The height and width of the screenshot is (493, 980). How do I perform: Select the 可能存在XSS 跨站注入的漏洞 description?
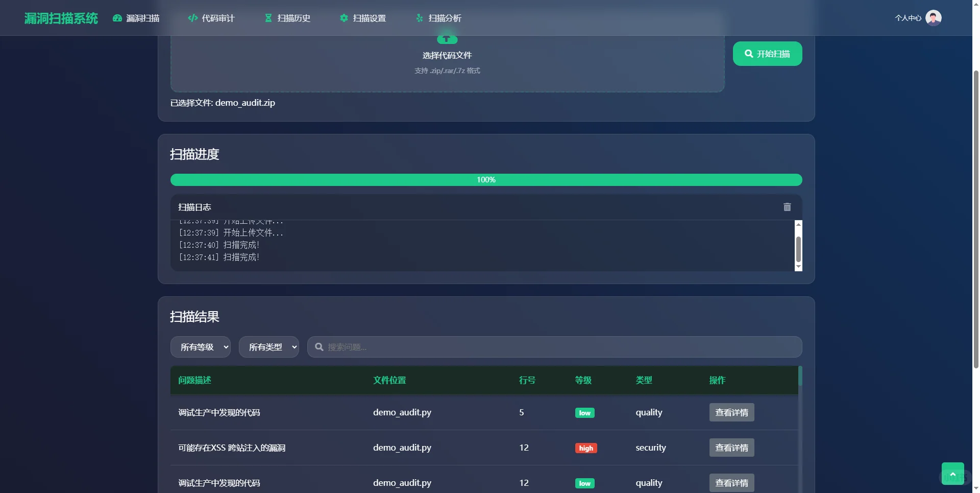(232, 448)
